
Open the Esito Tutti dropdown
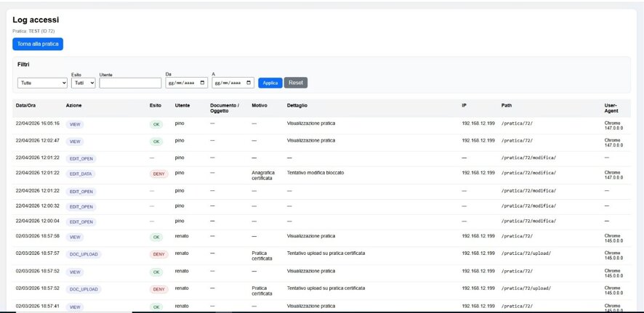click(x=84, y=83)
